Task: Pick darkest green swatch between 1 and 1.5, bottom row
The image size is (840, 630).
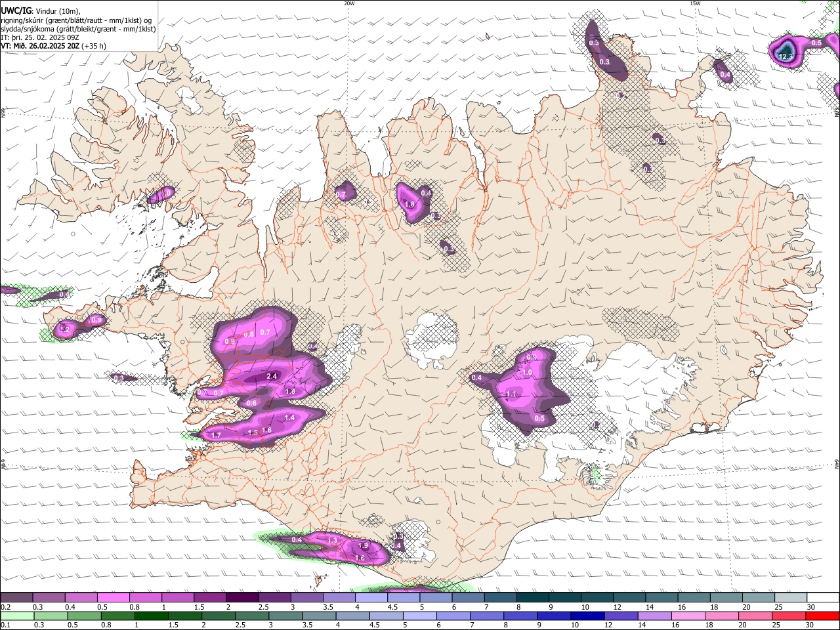Action: pyautogui.click(x=151, y=616)
